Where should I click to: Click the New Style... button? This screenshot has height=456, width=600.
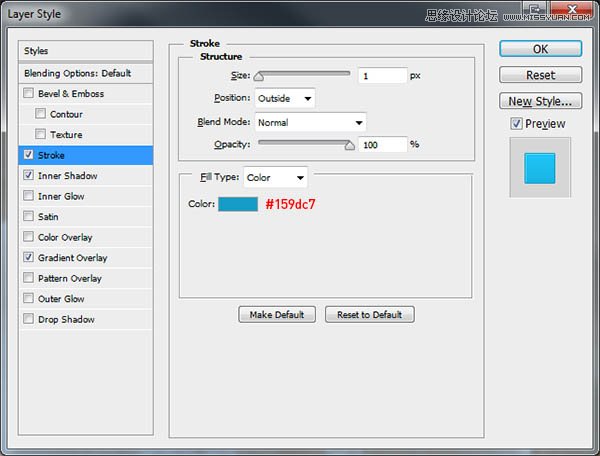point(540,101)
